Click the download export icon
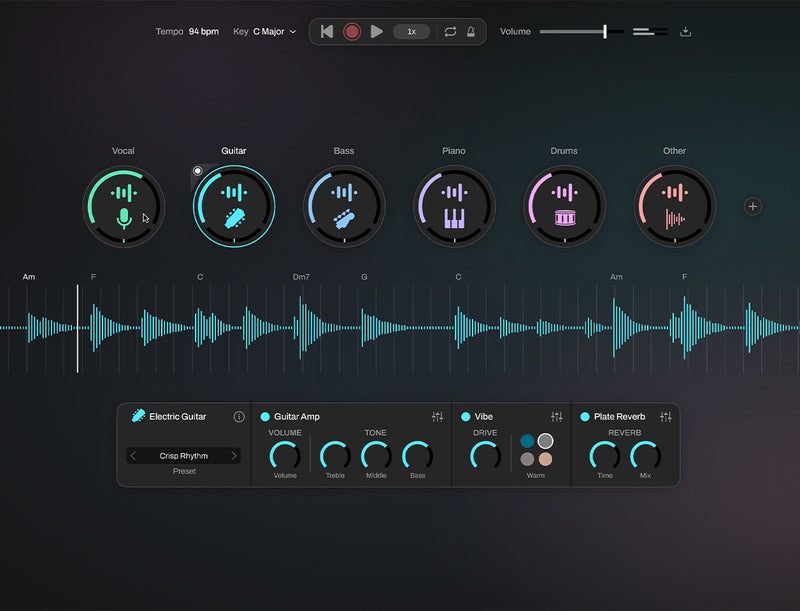This screenshot has width=800, height=611. pos(686,32)
